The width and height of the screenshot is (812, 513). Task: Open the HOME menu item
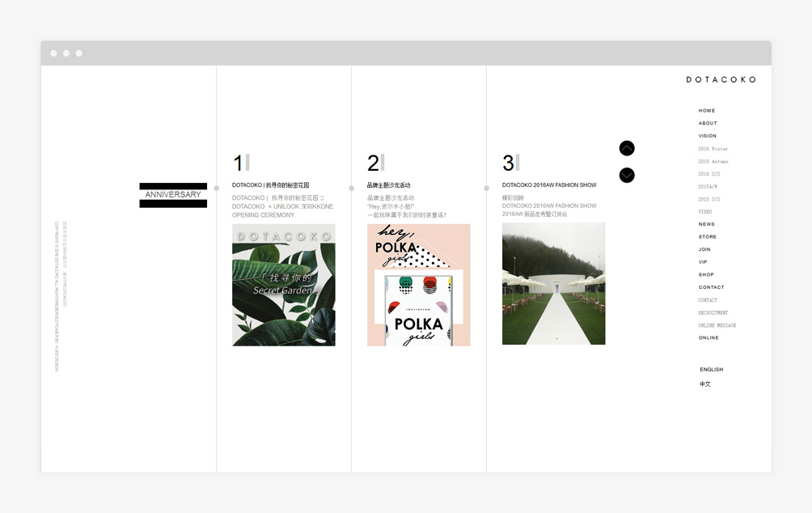pyautogui.click(x=706, y=110)
